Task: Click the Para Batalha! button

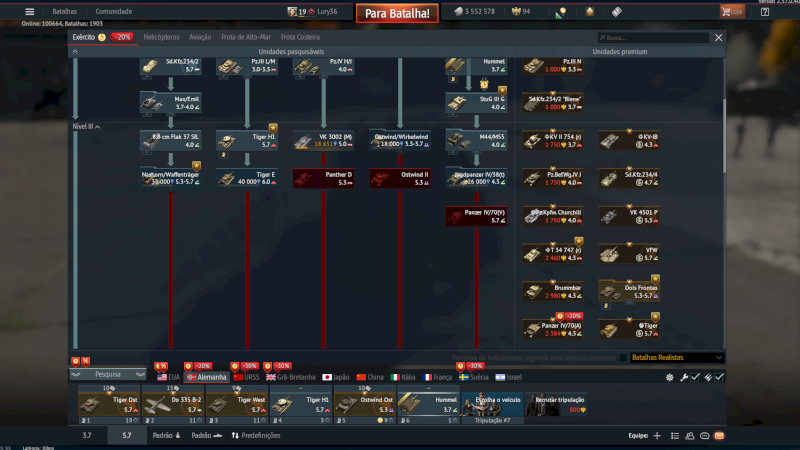Action: click(397, 13)
